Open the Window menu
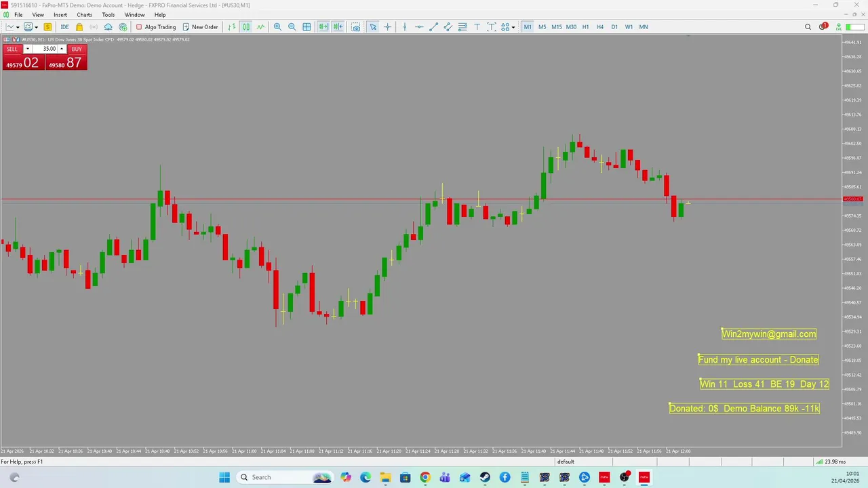868x488 pixels. (x=134, y=14)
